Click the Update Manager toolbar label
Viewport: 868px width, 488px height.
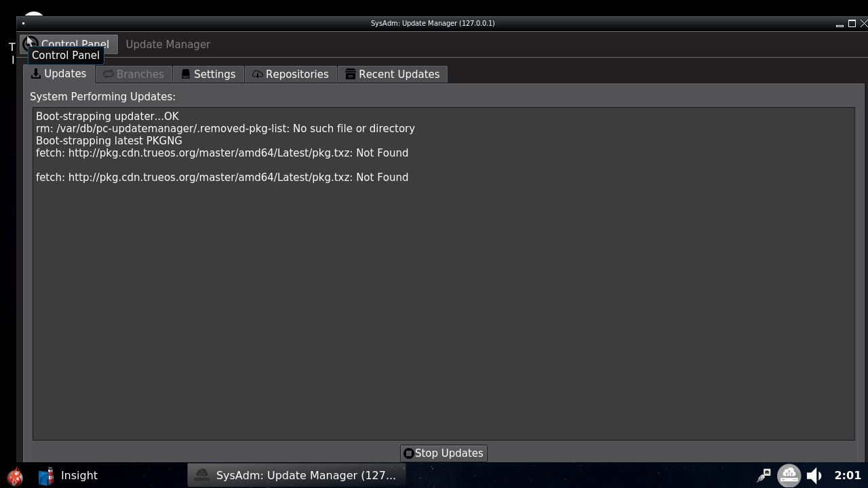(x=168, y=45)
